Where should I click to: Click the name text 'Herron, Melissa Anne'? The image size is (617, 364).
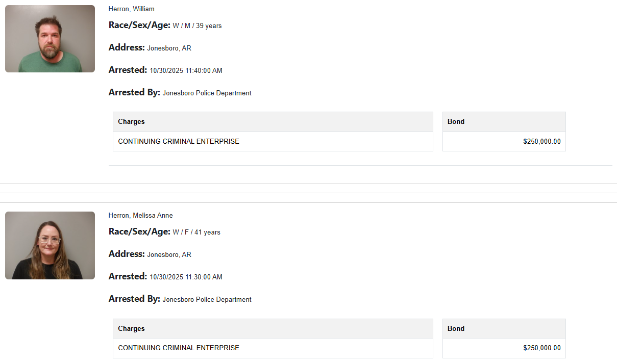coord(140,216)
